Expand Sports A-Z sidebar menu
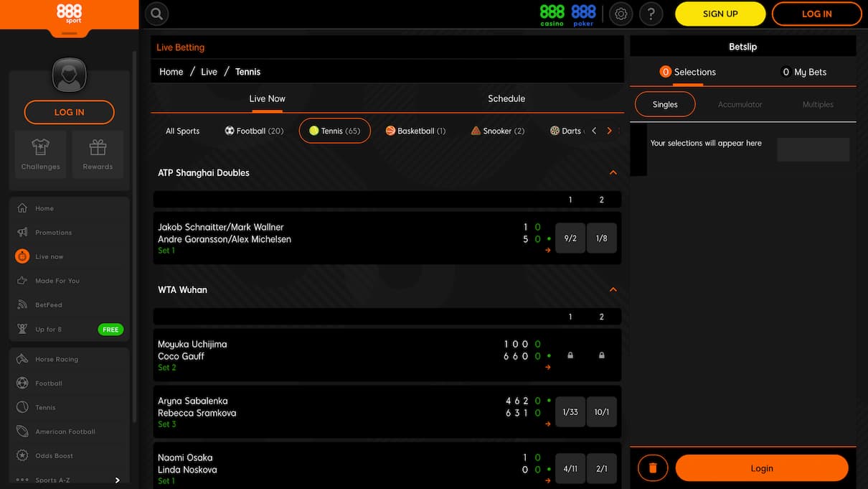 [117, 480]
